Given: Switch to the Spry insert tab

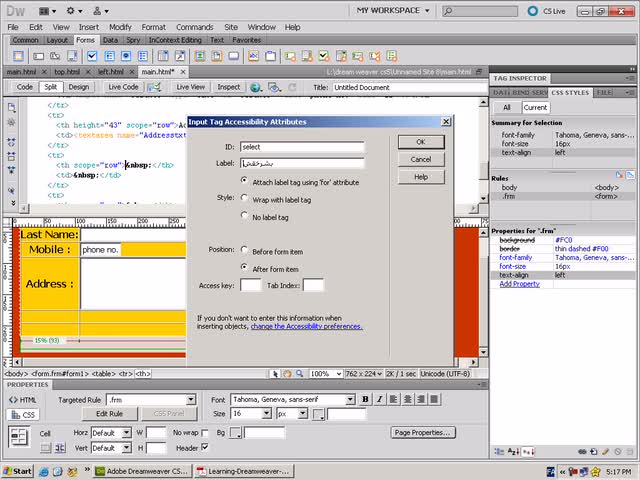Looking at the screenshot, I should [x=133, y=40].
